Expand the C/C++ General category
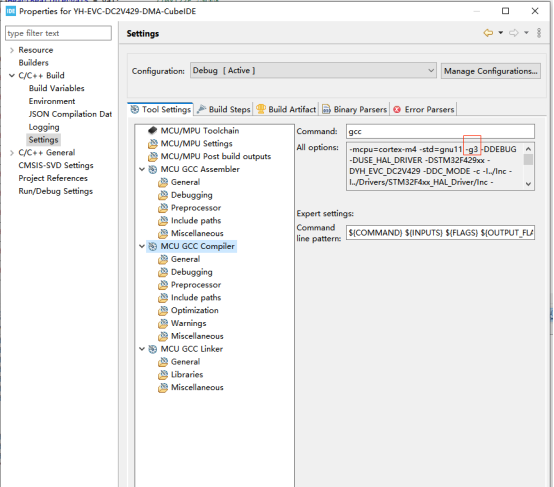Screen dimensions: 554x487 point(12,153)
